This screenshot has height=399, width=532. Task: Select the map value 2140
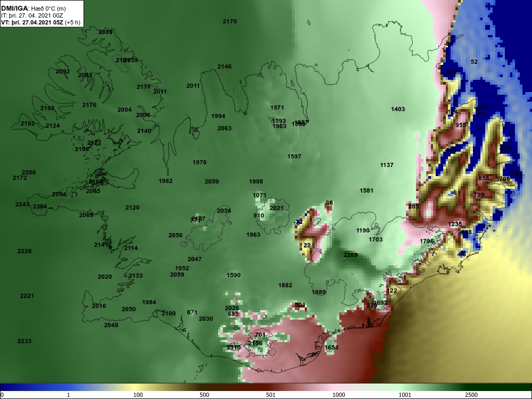click(144, 131)
